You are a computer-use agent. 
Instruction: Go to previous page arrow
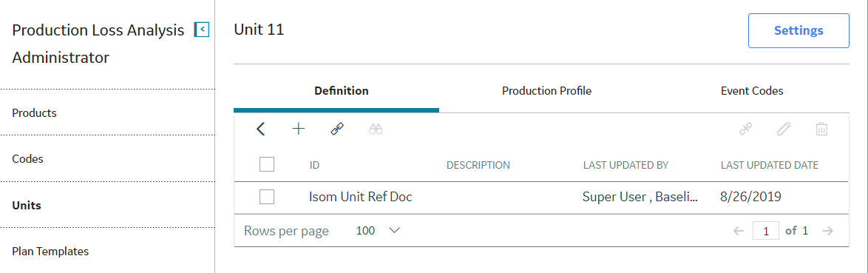coord(739,231)
